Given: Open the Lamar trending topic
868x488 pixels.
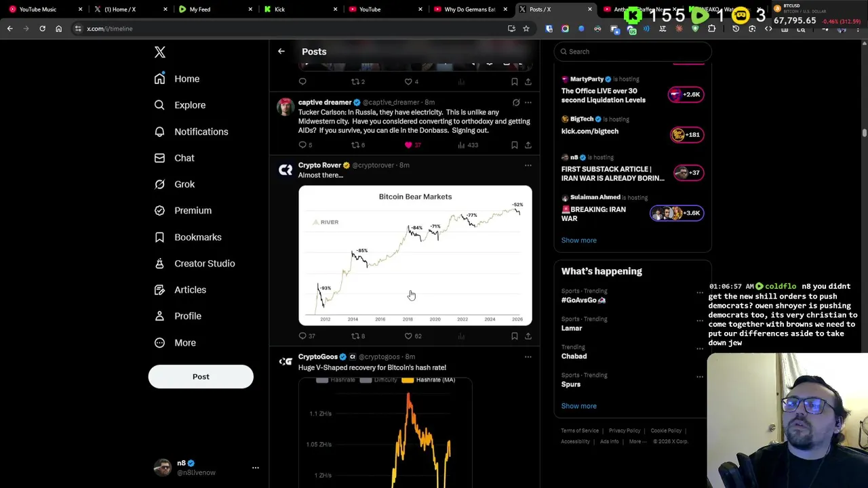Looking at the screenshot, I should pyautogui.click(x=572, y=328).
